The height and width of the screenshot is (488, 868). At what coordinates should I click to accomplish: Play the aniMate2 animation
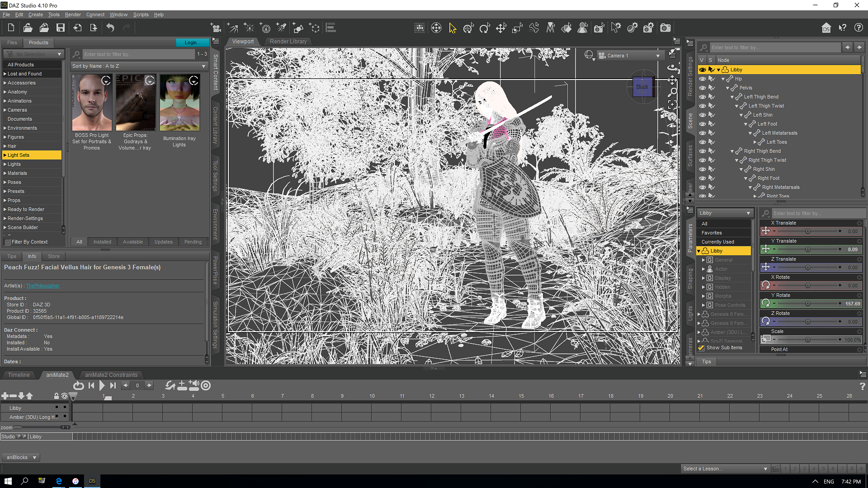102,385
